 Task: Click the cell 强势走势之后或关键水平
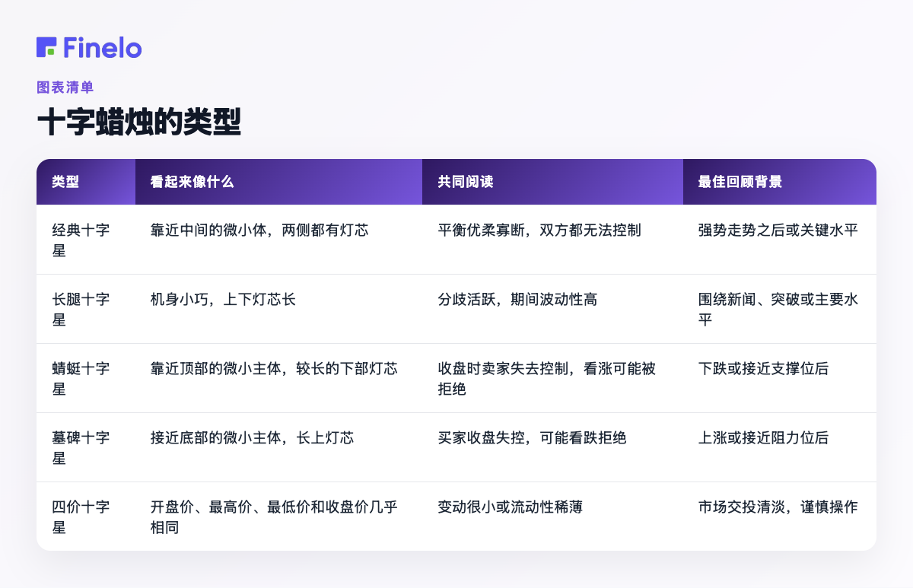coord(778,230)
